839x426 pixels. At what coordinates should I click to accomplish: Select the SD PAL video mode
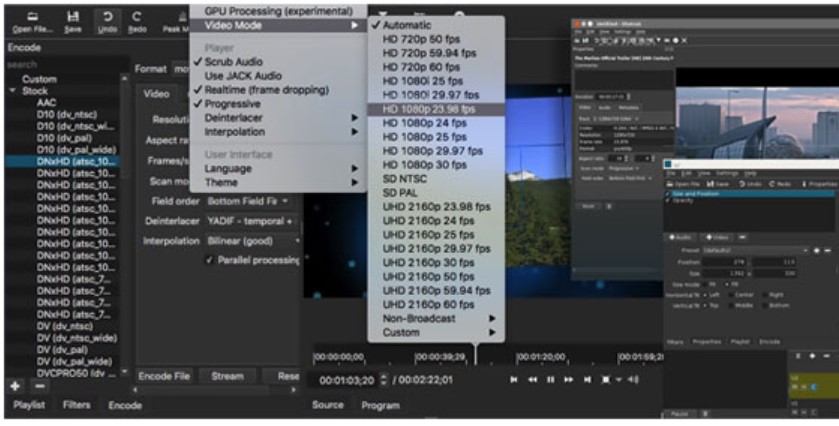pyautogui.click(x=436, y=193)
